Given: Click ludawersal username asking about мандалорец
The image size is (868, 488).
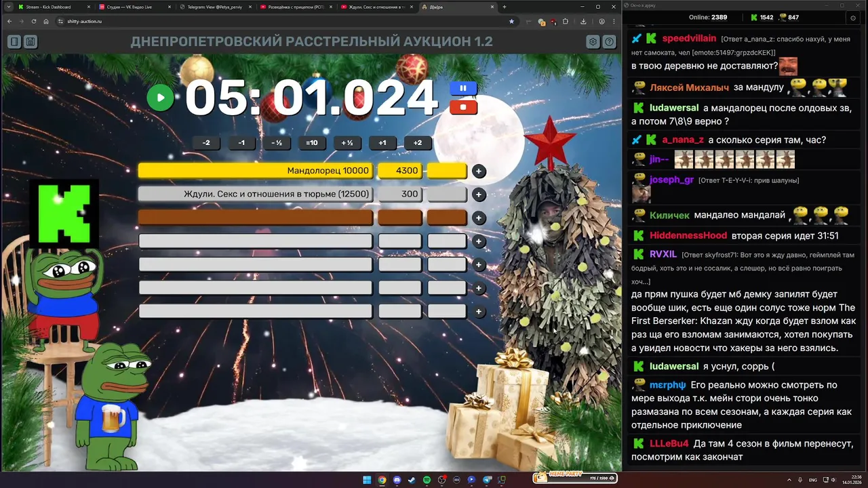Looking at the screenshot, I should (673, 108).
